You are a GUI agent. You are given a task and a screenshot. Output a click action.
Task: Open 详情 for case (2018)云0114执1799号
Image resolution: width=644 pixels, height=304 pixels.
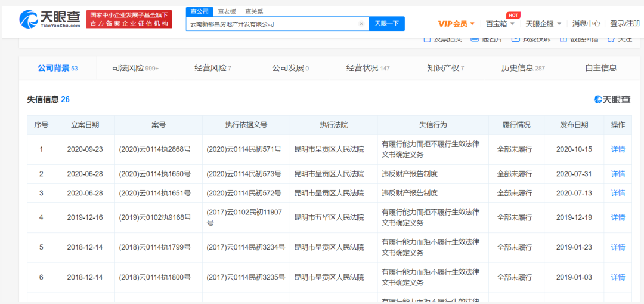618,247
